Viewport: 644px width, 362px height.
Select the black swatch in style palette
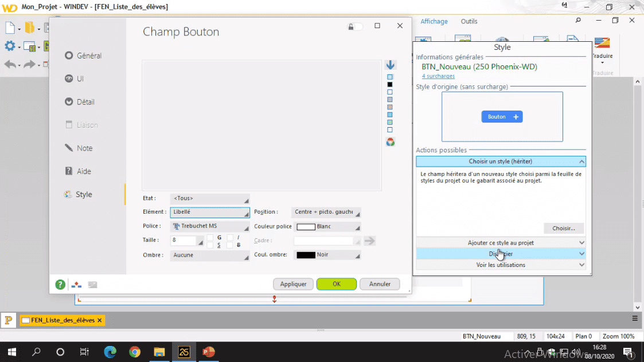pyautogui.click(x=390, y=85)
